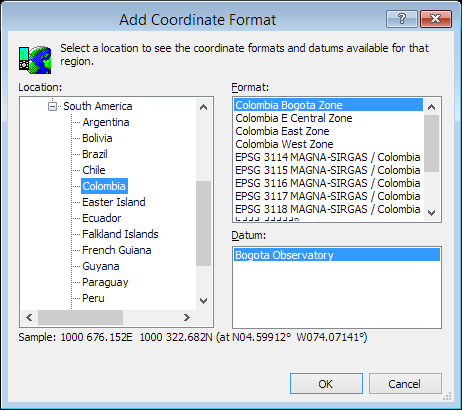Select Chile in the Location tree

(x=94, y=170)
